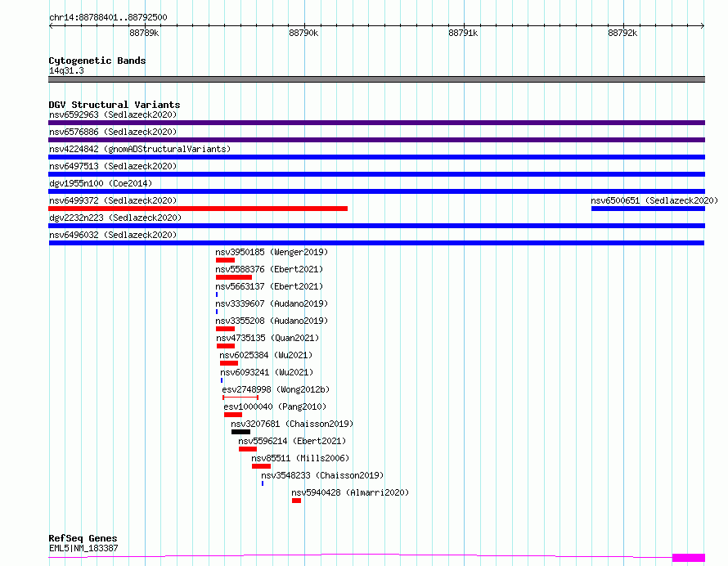Click the nsv6592963 (Sedlazeck2020) variant label
Image resolution: width=728 pixels, height=566 pixels.
click(x=113, y=115)
